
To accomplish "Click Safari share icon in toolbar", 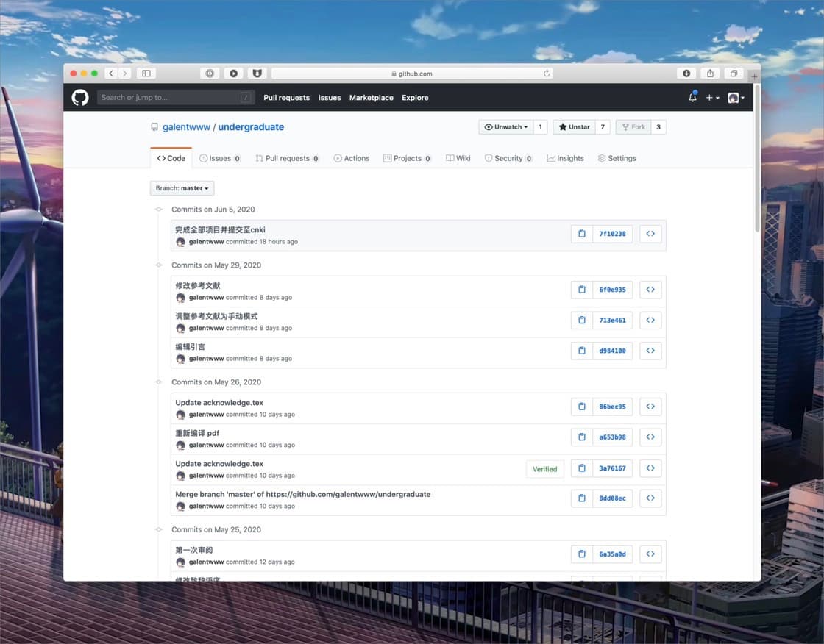I will (710, 74).
